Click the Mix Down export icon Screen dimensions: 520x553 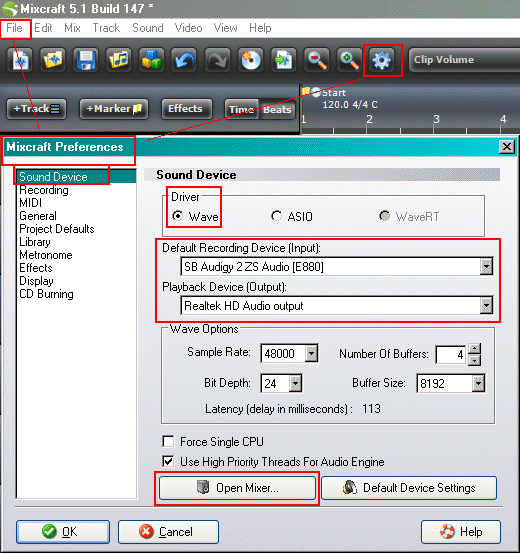tap(283, 60)
